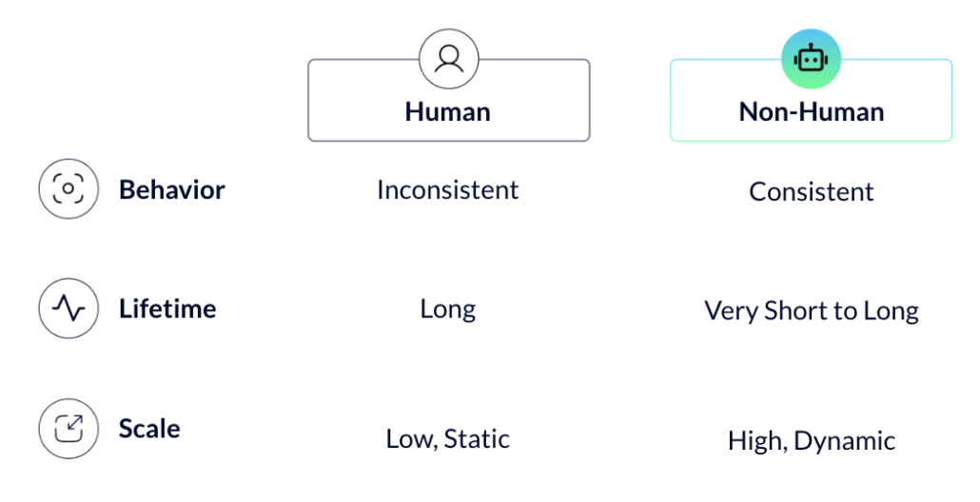Click the Lifetime pulse wave icon
980x502 pixels.
tap(69, 308)
